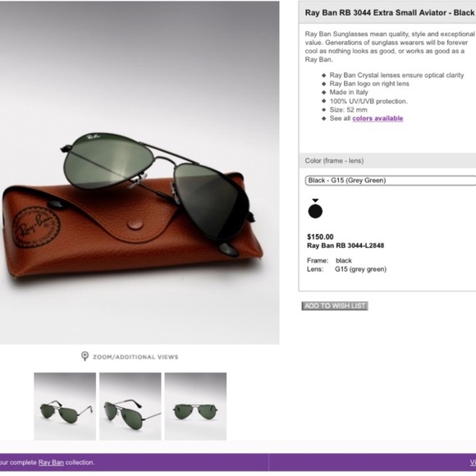
Task: Click the partially visible link in purple bar
Action: point(473,462)
